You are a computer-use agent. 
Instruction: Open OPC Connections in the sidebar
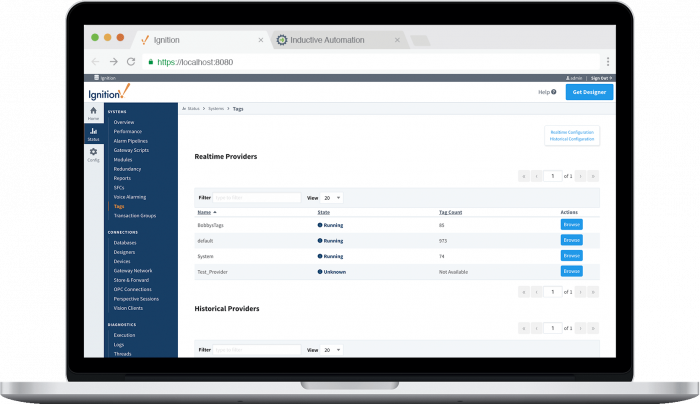point(133,289)
